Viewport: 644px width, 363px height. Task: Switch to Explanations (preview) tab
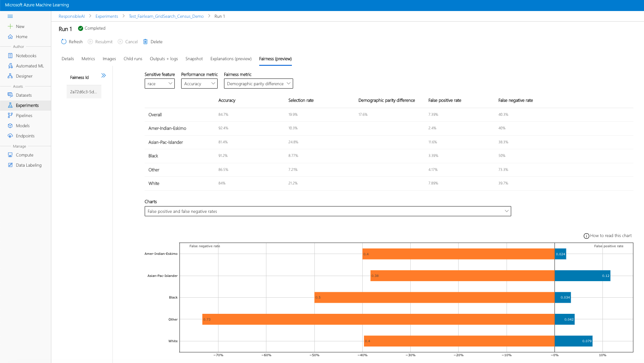click(231, 59)
